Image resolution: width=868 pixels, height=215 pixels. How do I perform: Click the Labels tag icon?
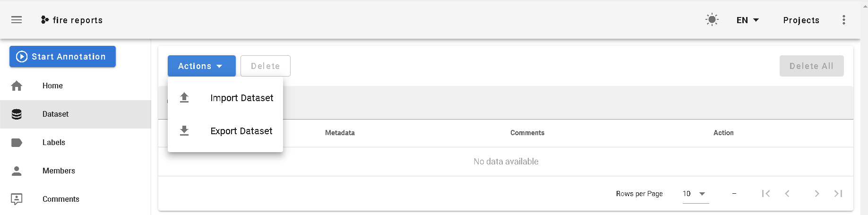click(17, 143)
